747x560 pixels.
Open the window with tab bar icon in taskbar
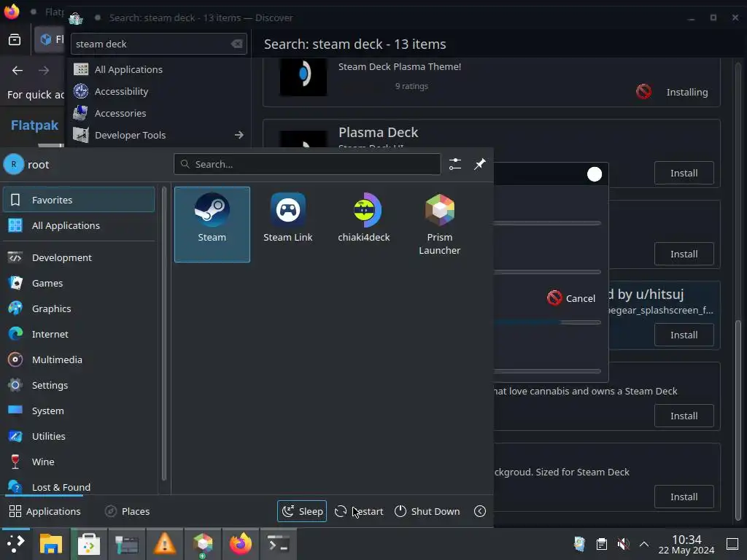127,543
